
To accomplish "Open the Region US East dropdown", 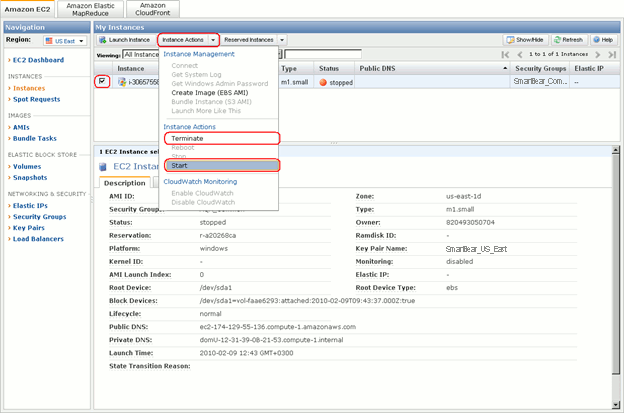I will 65,41.
